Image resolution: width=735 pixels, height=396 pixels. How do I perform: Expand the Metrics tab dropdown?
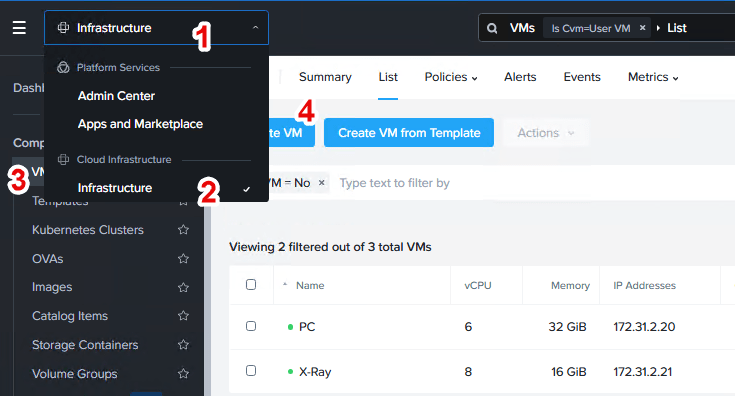(x=653, y=77)
